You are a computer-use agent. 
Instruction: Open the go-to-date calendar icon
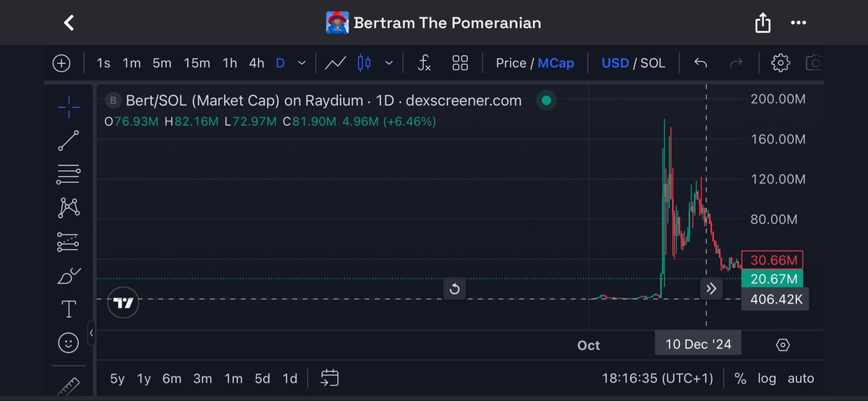(330, 378)
